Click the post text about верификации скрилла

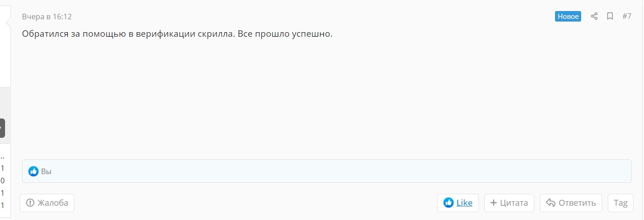177,34
